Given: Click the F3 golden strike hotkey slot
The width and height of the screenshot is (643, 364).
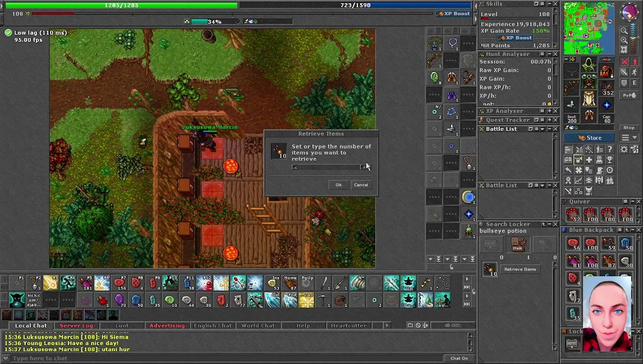Looking at the screenshot, I should point(51,283).
